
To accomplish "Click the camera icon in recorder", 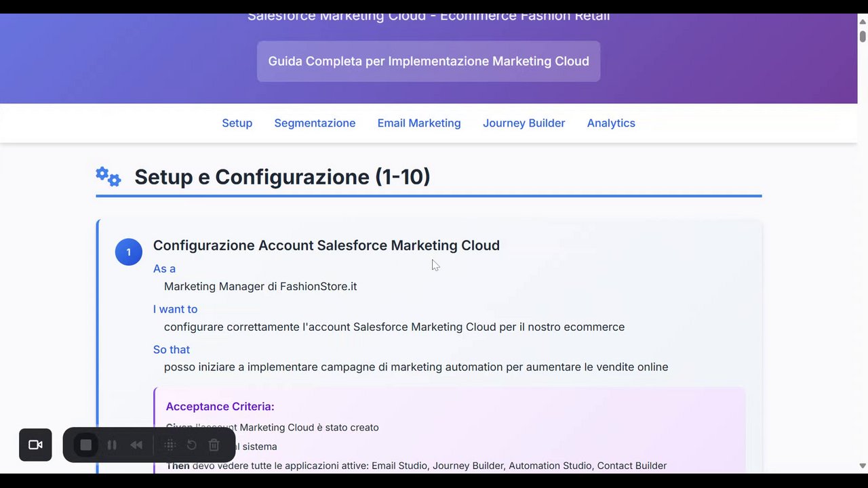I will pyautogui.click(x=35, y=445).
